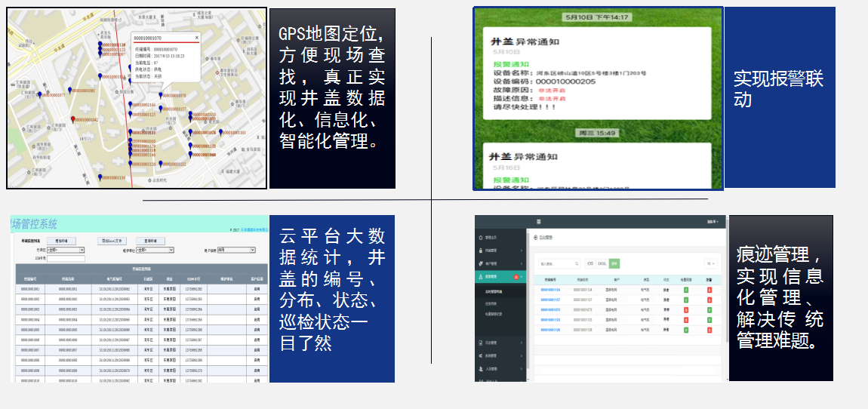Expand the 系统管理 sidebar menu
The image size is (868, 409).
[500, 356]
